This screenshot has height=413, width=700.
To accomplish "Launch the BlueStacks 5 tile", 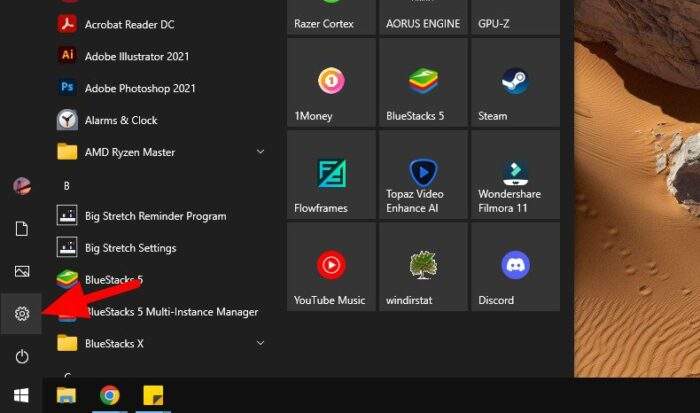I will click(x=423, y=82).
